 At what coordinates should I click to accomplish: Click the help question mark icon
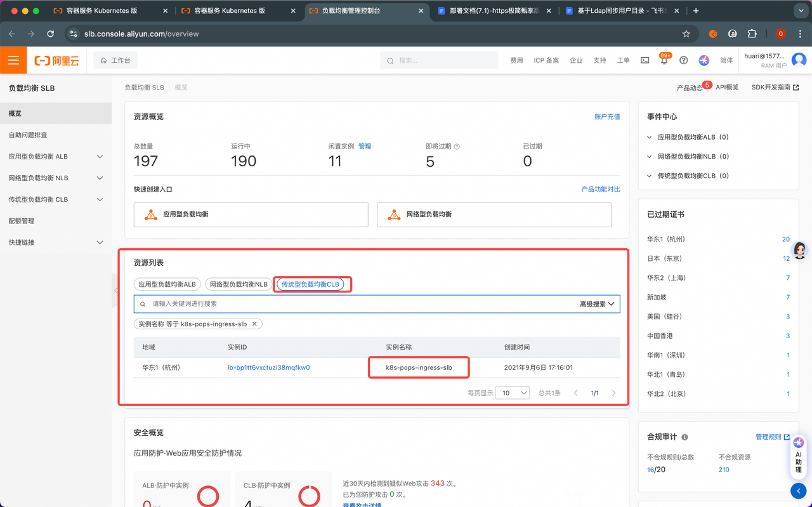pyautogui.click(x=683, y=60)
